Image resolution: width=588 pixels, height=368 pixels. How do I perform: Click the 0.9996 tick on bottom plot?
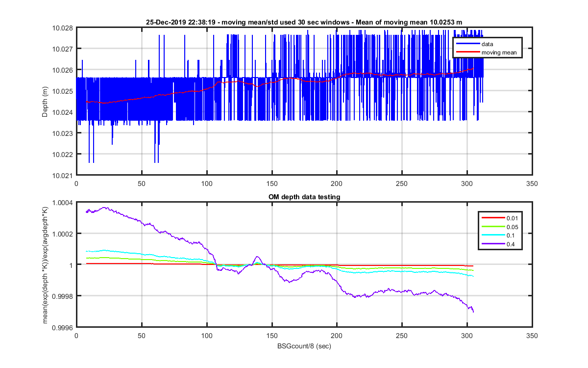click(x=64, y=327)
